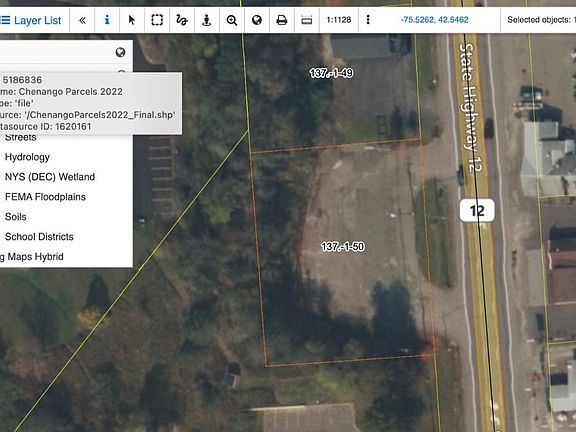Select the Soils layer entry
The height and width of the screenshot is (432, 576).
click(x=15, y=217)
